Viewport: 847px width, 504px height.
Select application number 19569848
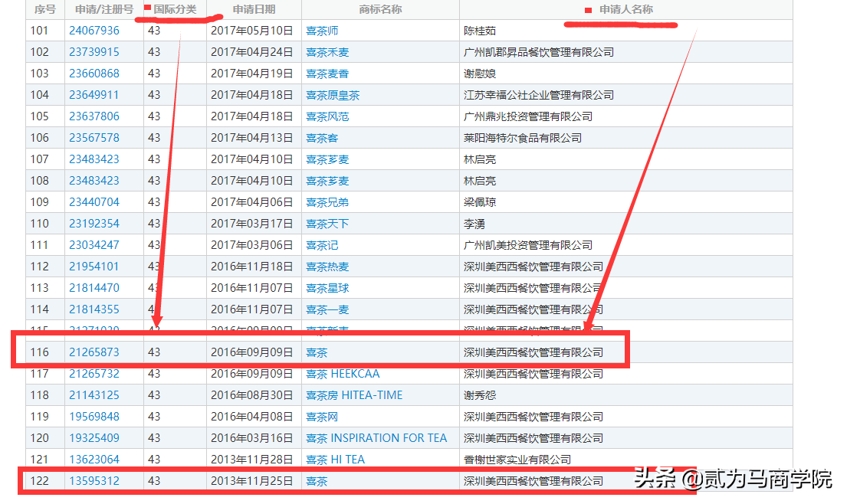tap(94, 417)
